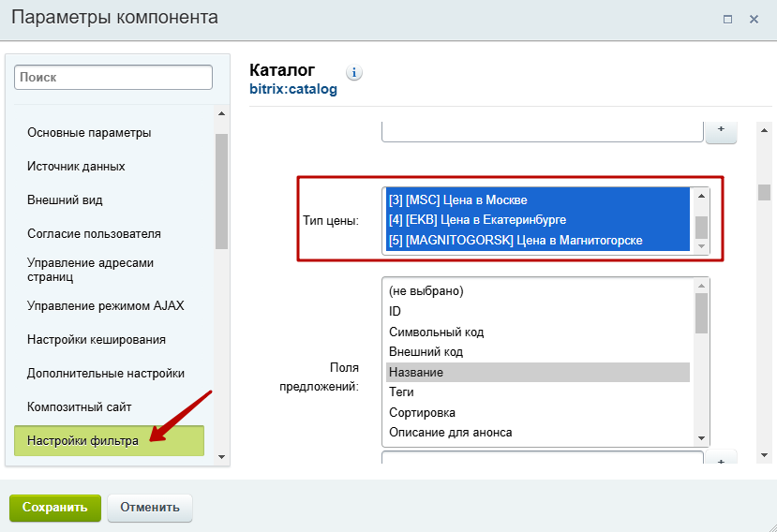Open the Основные параметры section
The height and width of the screenshot is (532, 777).
(x=89, y=133)
